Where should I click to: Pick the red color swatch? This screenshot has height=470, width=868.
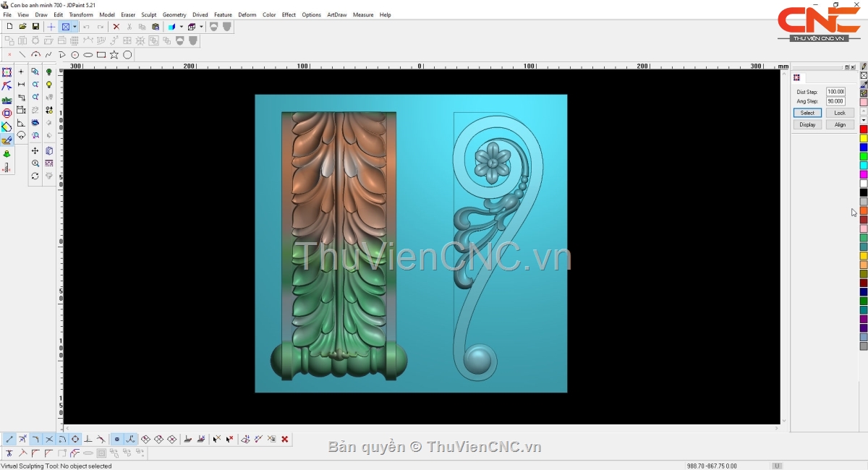pos(864,129)
